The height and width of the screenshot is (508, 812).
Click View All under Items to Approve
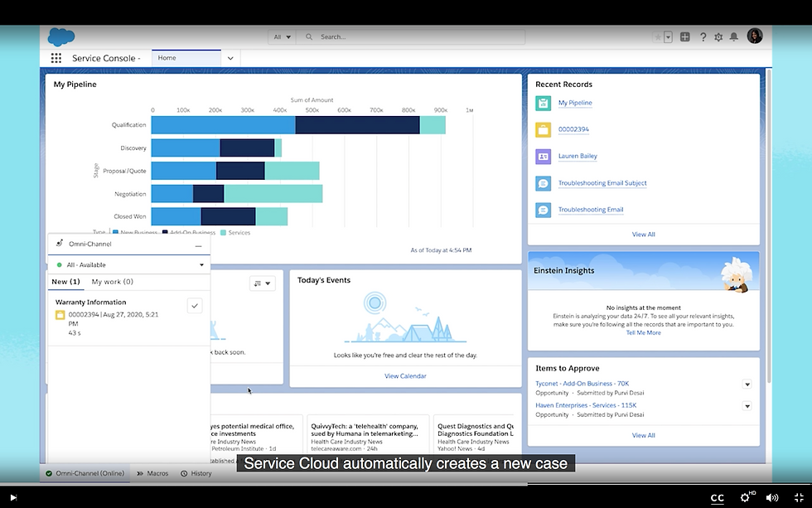pos(643,435)
